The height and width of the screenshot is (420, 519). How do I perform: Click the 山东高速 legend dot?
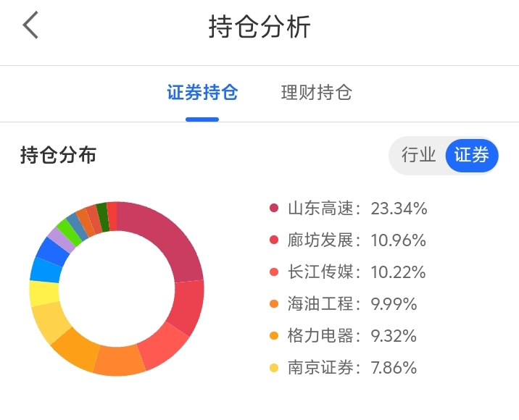pos(274,209)
